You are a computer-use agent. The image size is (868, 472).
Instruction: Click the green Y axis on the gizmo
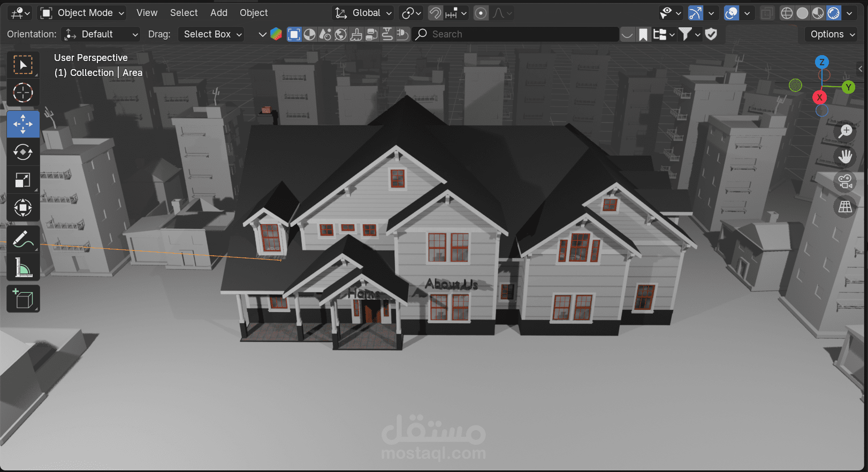click(848, 87)
